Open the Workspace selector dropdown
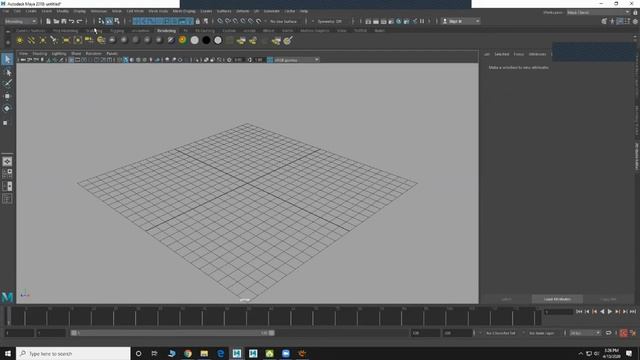This screenshot has height=360, width=640. tap(598, 13)
